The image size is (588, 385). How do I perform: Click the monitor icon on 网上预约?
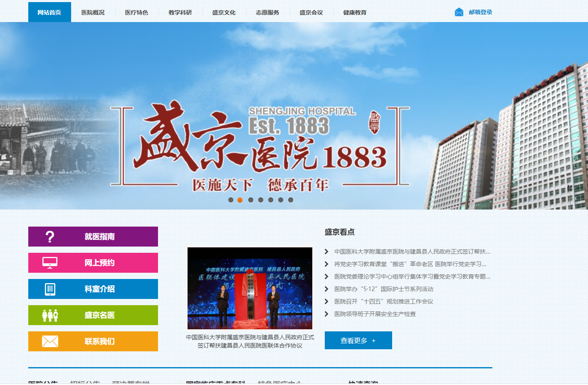50,263
